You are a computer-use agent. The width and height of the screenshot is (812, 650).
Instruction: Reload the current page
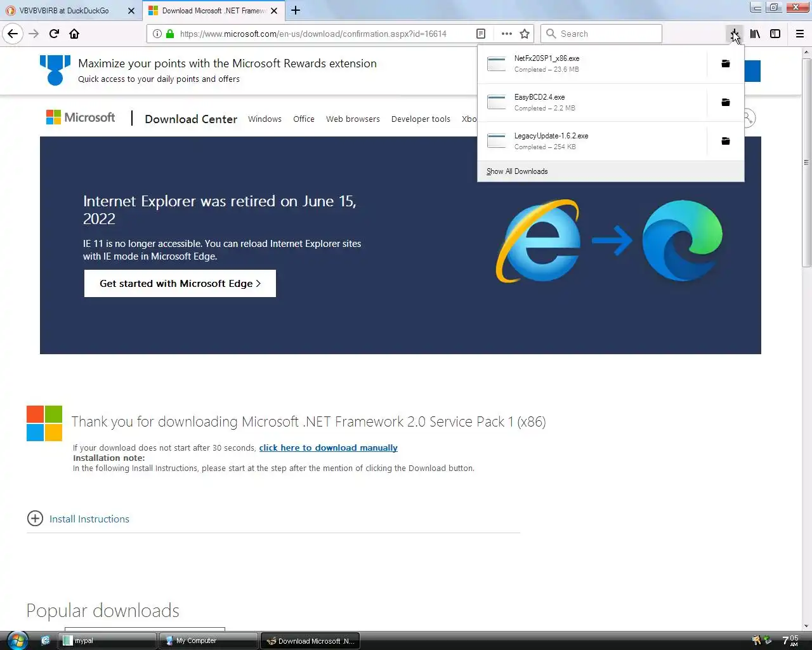click(54, 34)
